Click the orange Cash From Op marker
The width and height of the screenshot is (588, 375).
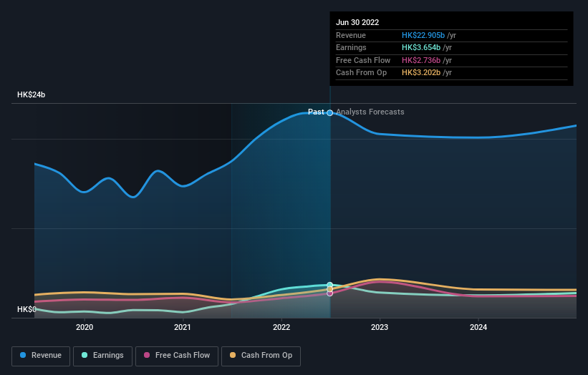(330, 289)
